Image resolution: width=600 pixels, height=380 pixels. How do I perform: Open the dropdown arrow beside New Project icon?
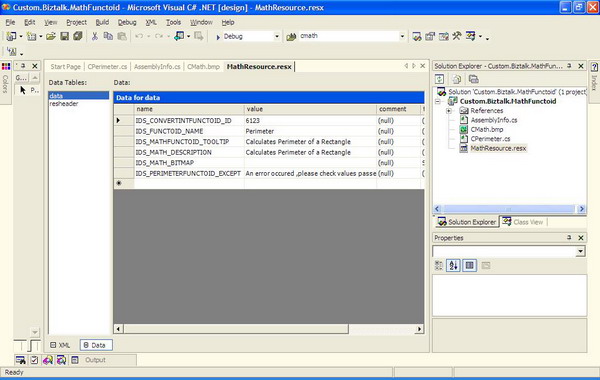pos(21,36)
